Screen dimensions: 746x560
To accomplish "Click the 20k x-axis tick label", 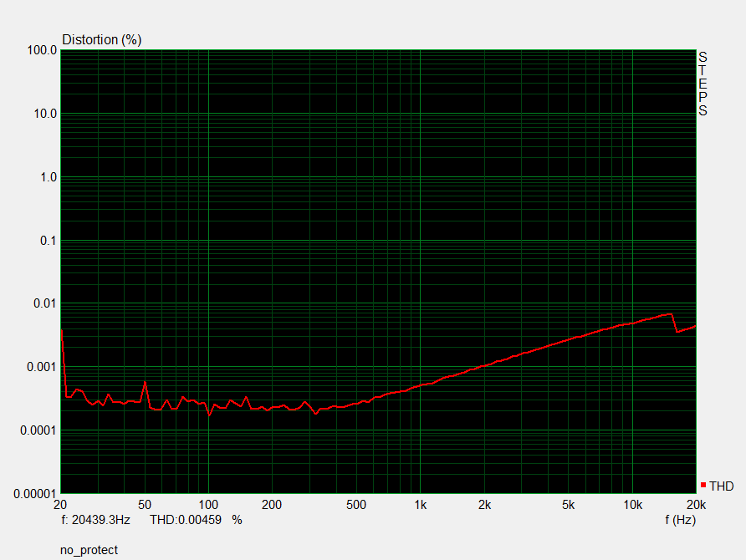I will tap(696, 505).
